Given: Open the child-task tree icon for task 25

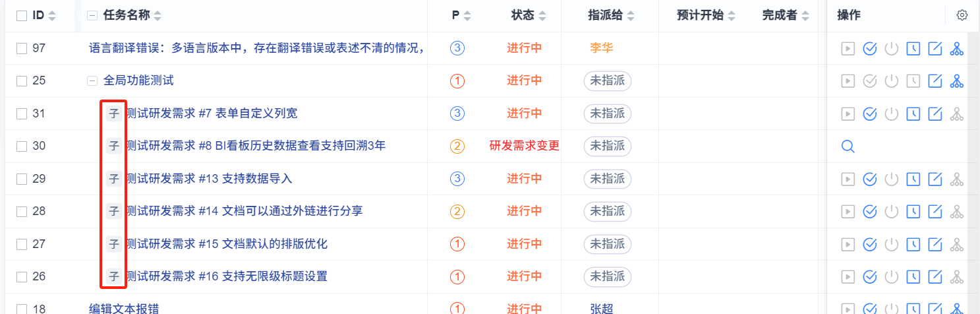Looking at the screenshot, I should point(957,81).
